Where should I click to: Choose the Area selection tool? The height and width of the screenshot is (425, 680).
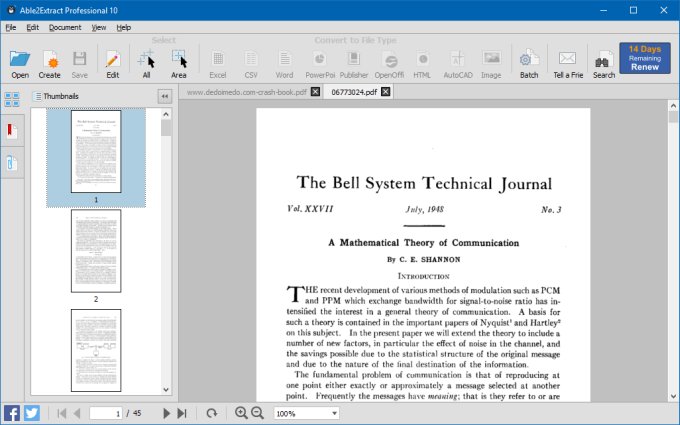point(179,64)
